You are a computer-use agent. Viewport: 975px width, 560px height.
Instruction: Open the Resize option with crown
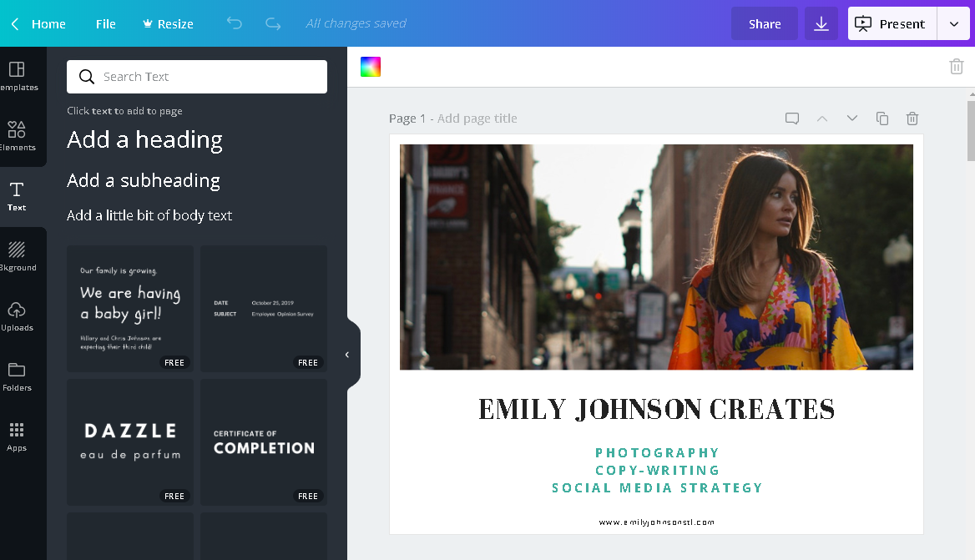[x=168, y=24]
